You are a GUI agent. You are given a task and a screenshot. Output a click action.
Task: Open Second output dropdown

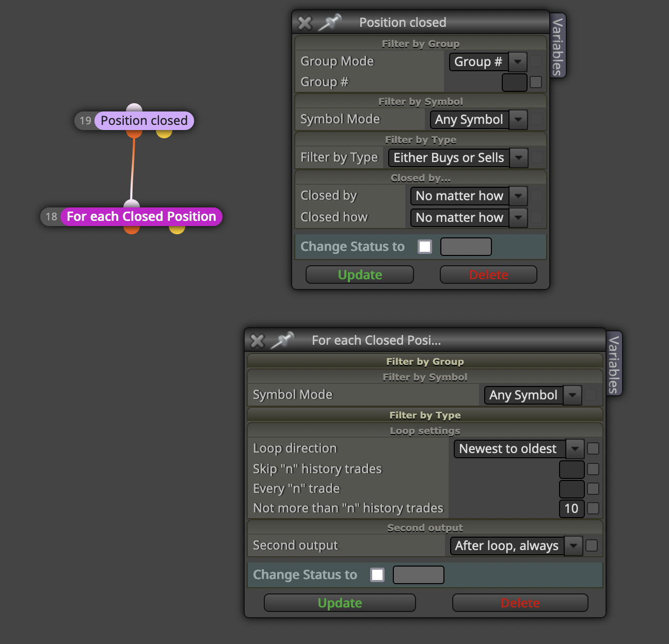(x=516, y=546)
